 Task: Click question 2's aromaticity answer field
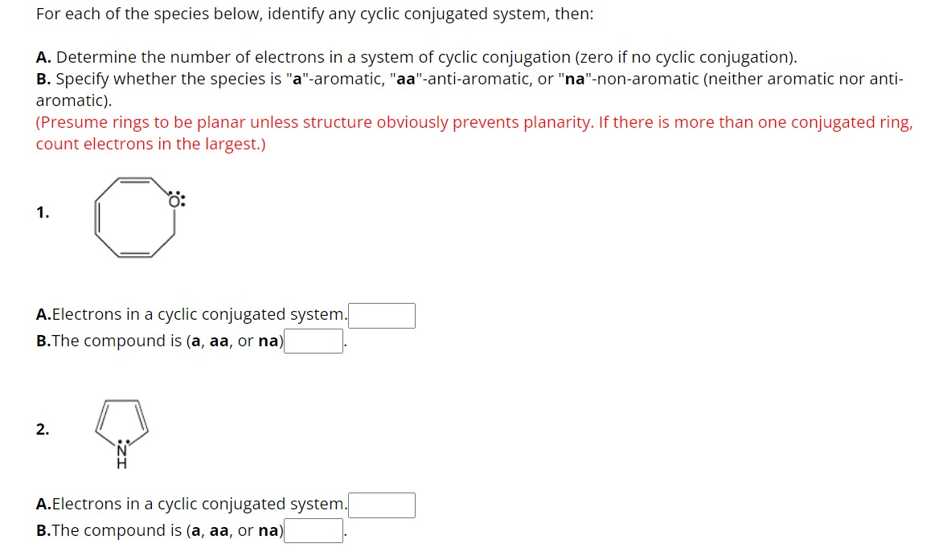315,530
